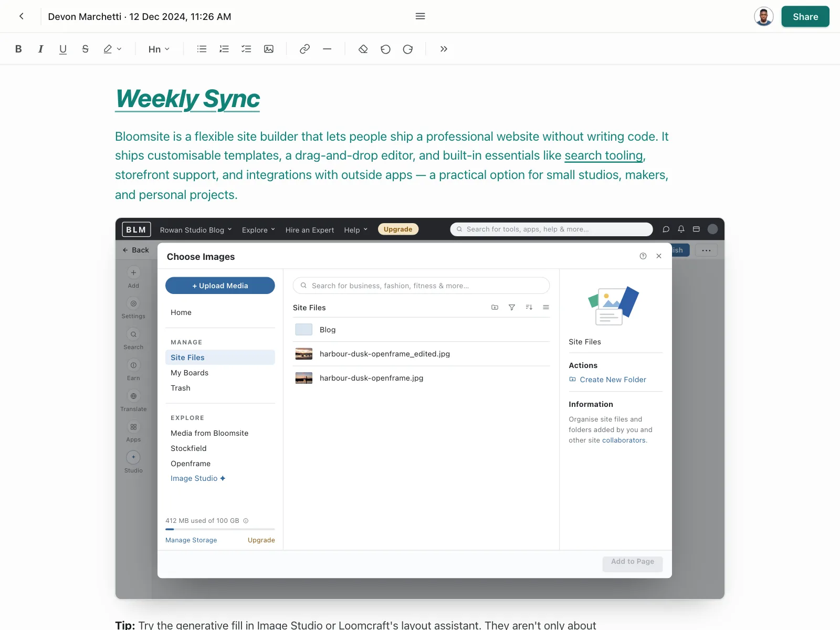
Task: Open the hamburger menu in header
Action: tap(420, 16)
